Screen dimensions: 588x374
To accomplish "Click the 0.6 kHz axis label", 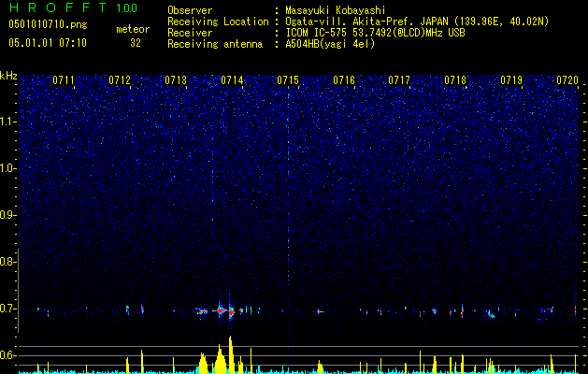I will click(x=7, y=355).
